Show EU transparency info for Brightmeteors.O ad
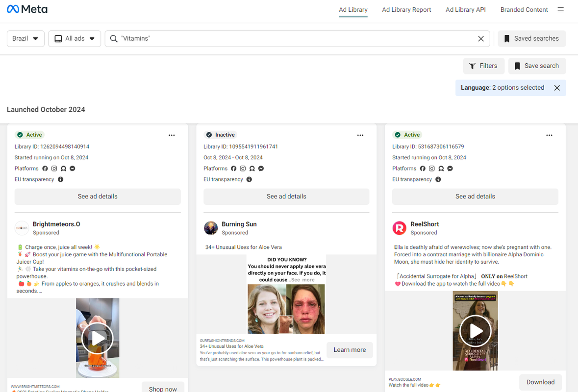This screenshot has width=578, height=392. pyautogui.click(x=60, y=179)
